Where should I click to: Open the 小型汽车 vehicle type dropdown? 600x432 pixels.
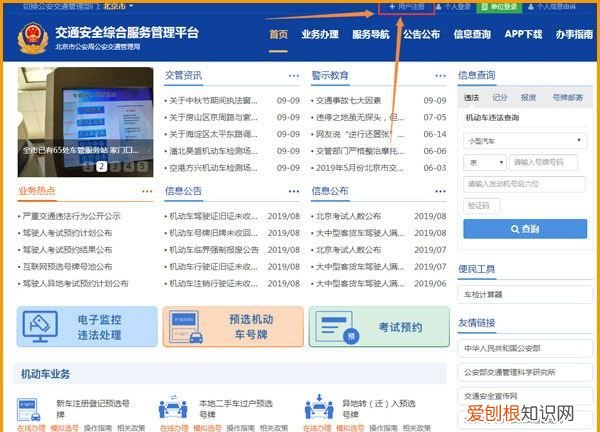[525, 141]
